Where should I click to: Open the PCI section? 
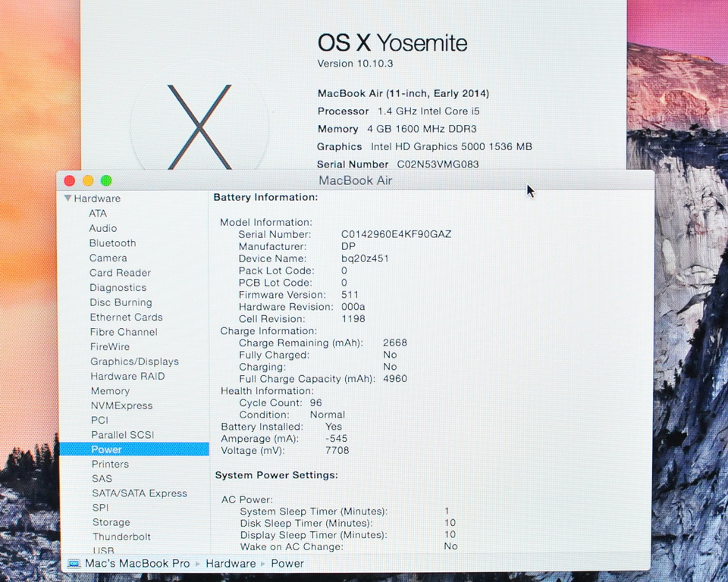point(100,420)
